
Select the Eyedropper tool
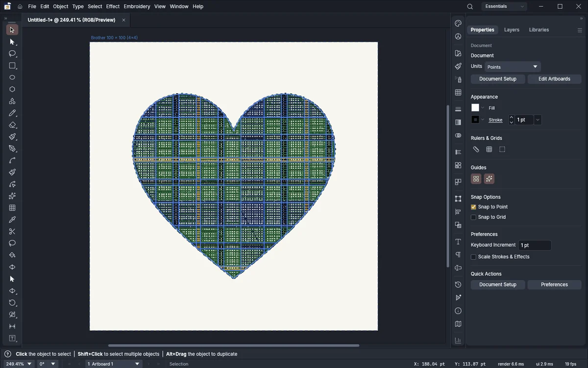[12, 220]
